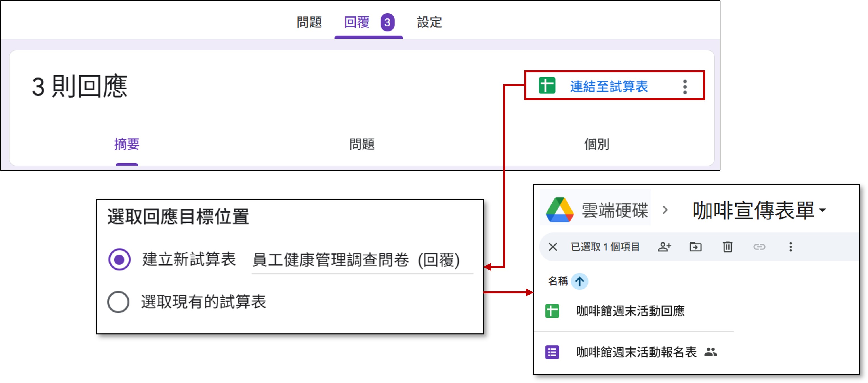Image resolution: width=868 pixels, height=383 pixels.
Task: Clear selection with the X icon
Action: (x=553, y=247)
